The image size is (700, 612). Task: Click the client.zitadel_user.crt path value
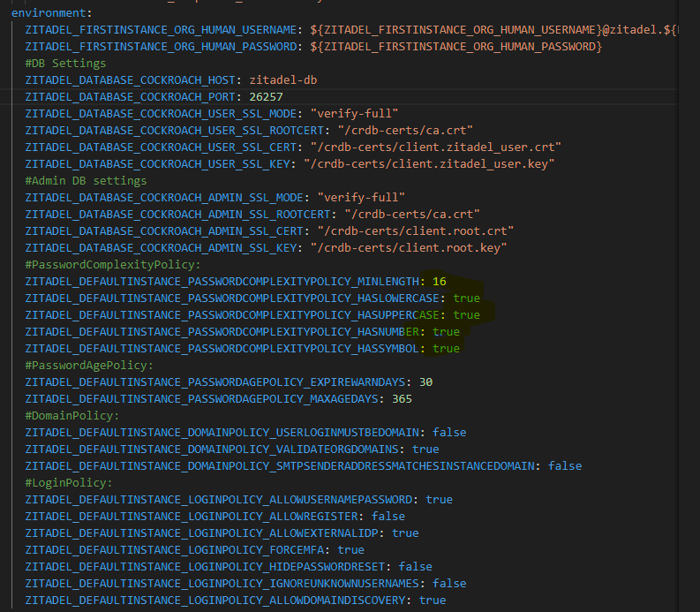click(x=436, y=147)
